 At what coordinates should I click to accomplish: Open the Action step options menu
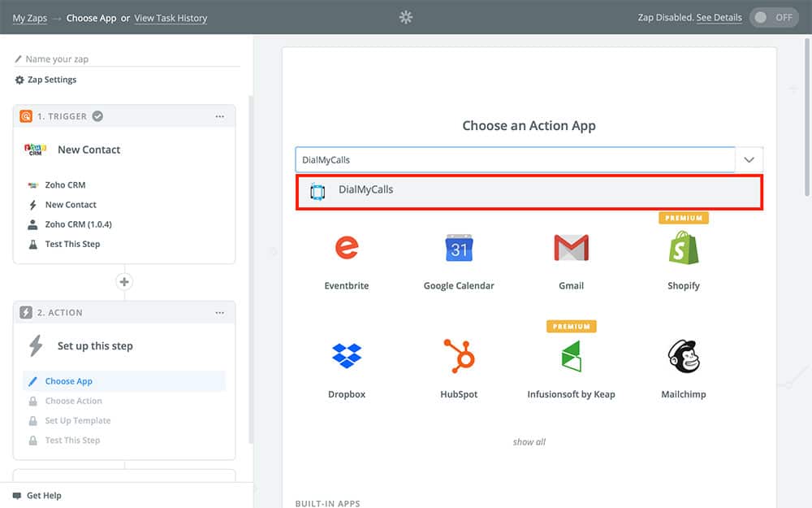[219, 313]
